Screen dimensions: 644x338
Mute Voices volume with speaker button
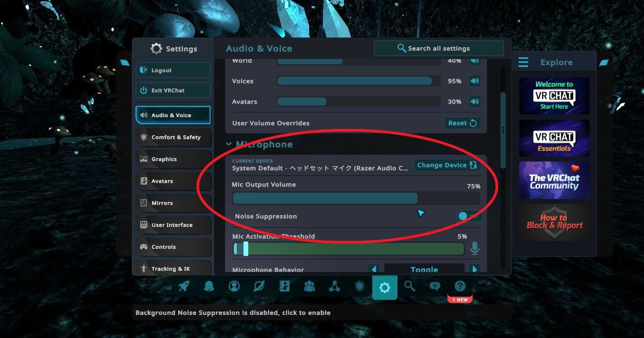[475, 81]
